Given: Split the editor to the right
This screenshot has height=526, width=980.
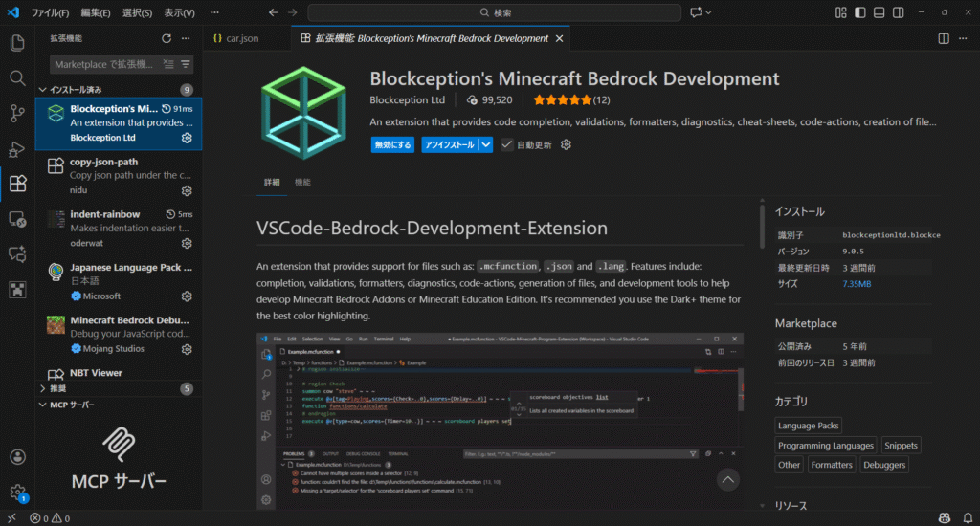Looking at the screenshot, I should pyautogui.click(x=944, y=38).
